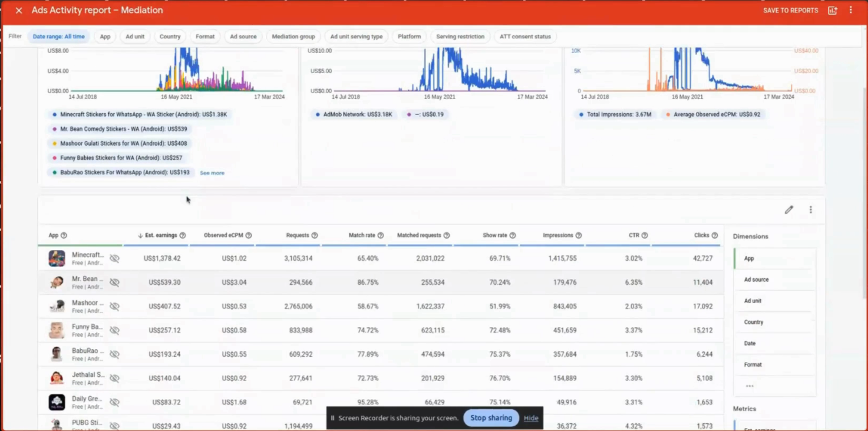This screenshot has width=868, height=431.
Task: Open the Date range: All time filter
Action: (58, 37)
